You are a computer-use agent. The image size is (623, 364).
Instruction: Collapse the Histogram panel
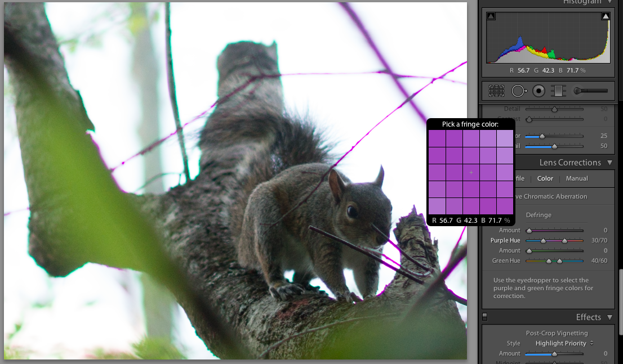point(609,2)
